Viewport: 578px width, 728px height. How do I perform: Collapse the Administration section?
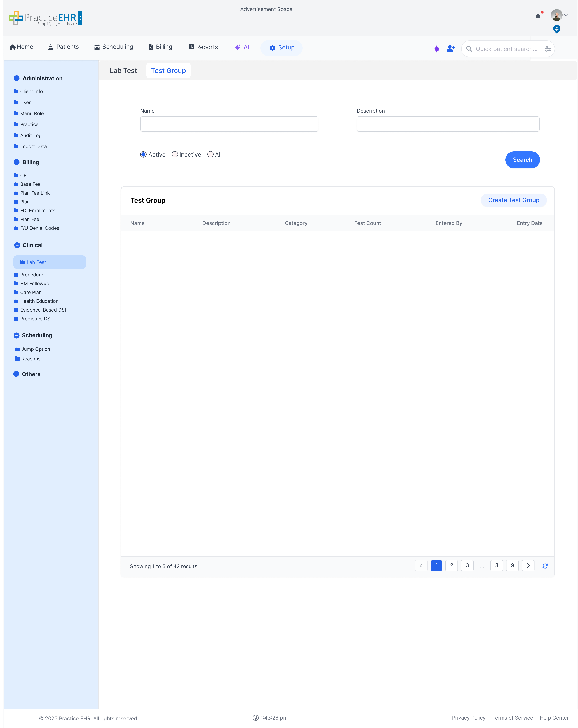point(16,78)
